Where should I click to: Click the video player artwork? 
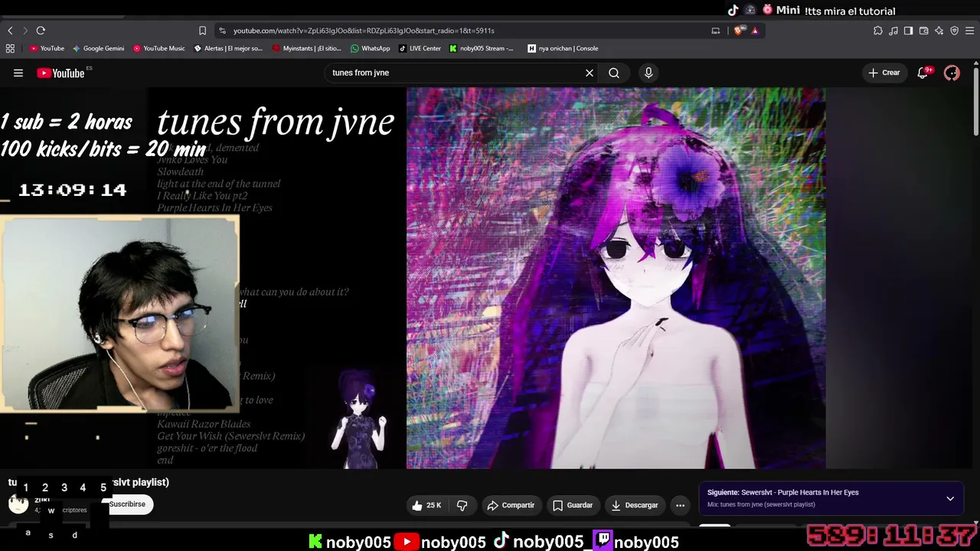point(616,278)
